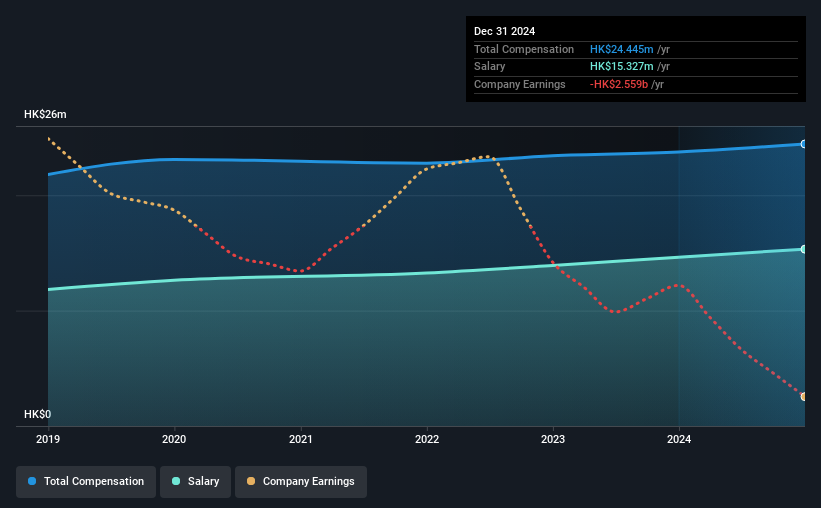Click the 2021 x-axis label

(301, 439)
